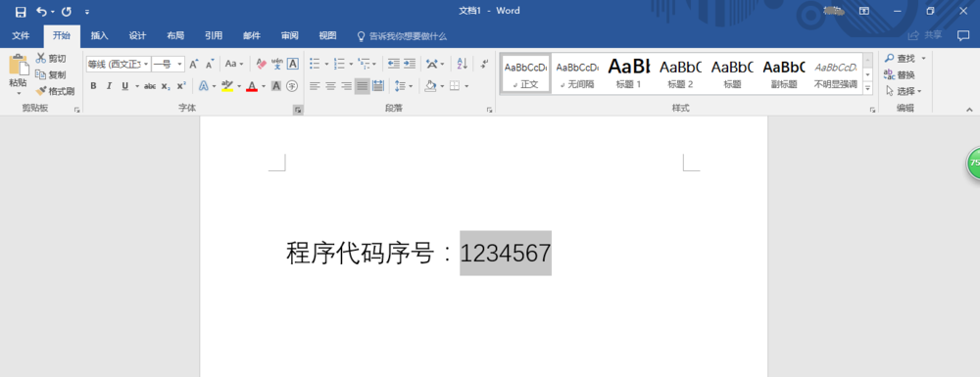Cut the selection (剪切)

pos(51,59)
